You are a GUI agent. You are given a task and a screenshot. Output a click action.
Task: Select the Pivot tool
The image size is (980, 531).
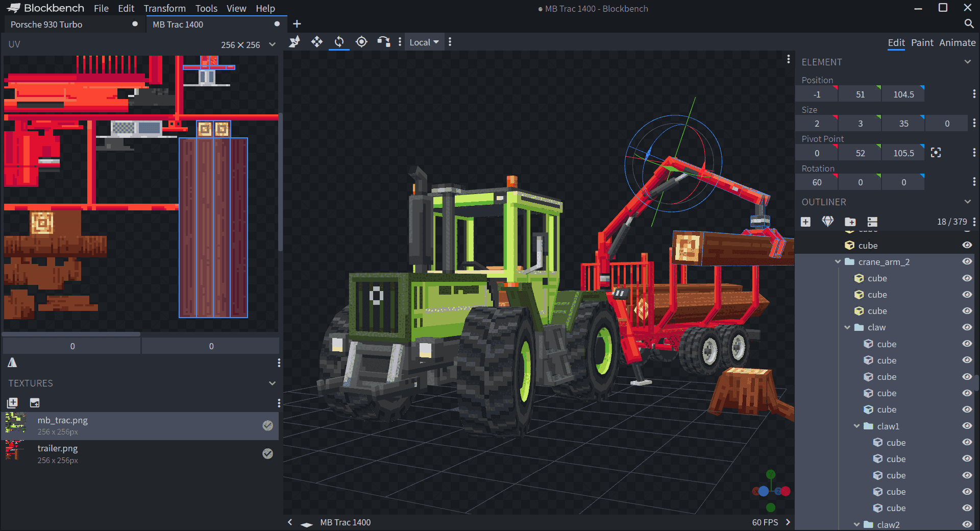pos(361,42)
